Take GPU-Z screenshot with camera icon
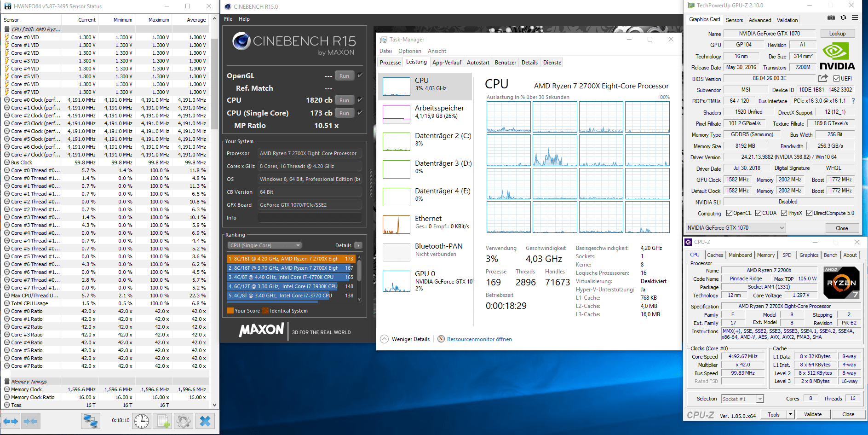The image size is (868, 435). click(x=831, y=18)
